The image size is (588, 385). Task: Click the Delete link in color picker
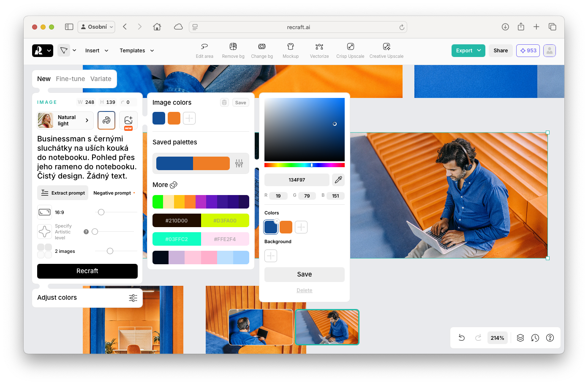305,290
